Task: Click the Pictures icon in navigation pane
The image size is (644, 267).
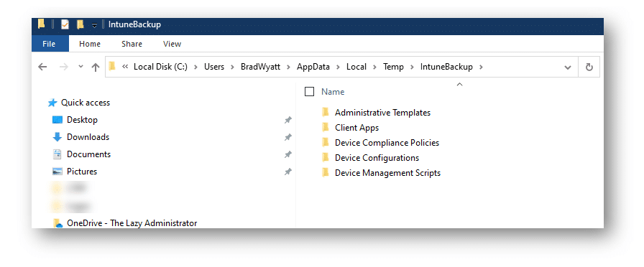Action: (x=57, y=172)
